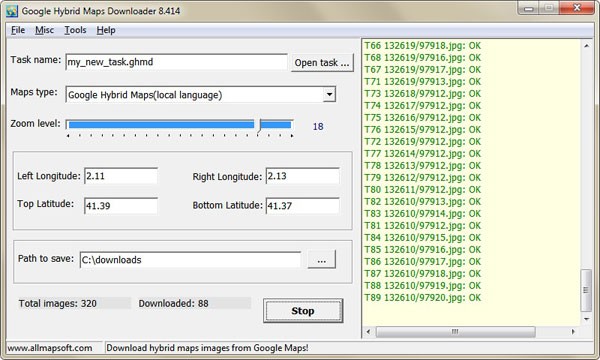This screenshot has width=600, height=360.
Task: Click the Path to save field
Action: pyautogui.click(x=190, y=260)
